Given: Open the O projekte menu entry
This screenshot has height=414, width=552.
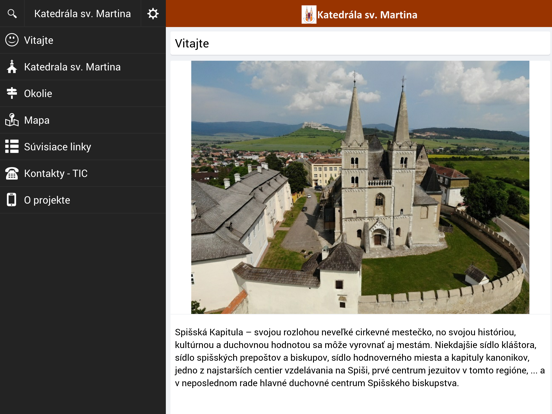Looking at the screenshot, I should (x=83, y=200).
